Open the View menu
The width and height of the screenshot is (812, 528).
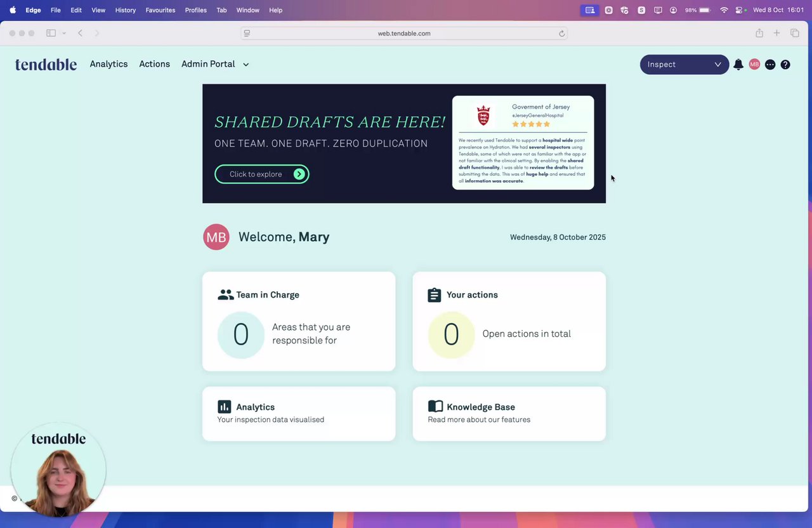[98, 10]
